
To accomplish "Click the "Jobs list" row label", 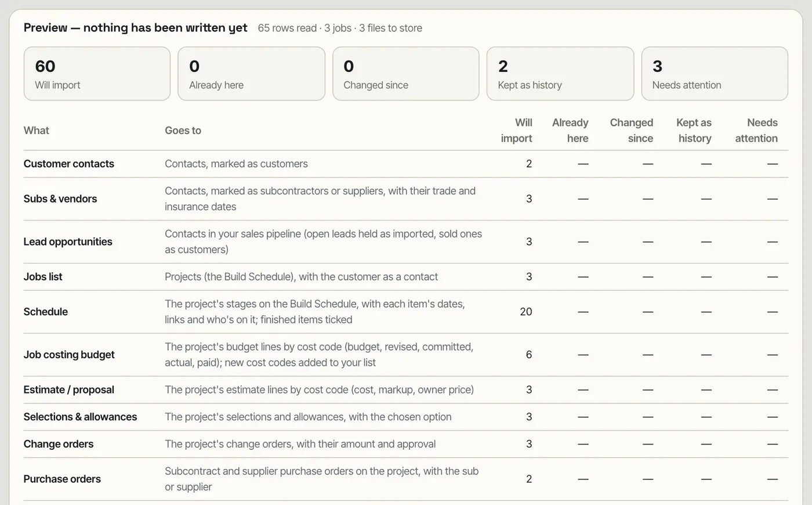I will pyautogui.click(x=43, y=277).
